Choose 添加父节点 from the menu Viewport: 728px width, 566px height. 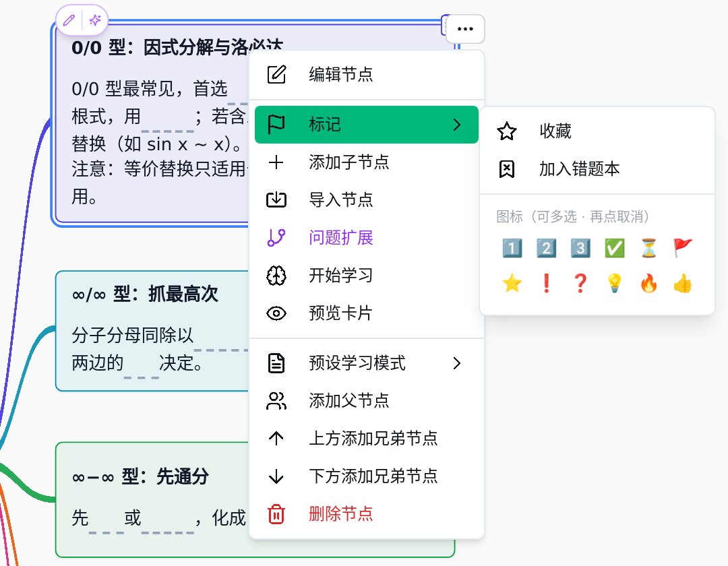coord(367,400)
